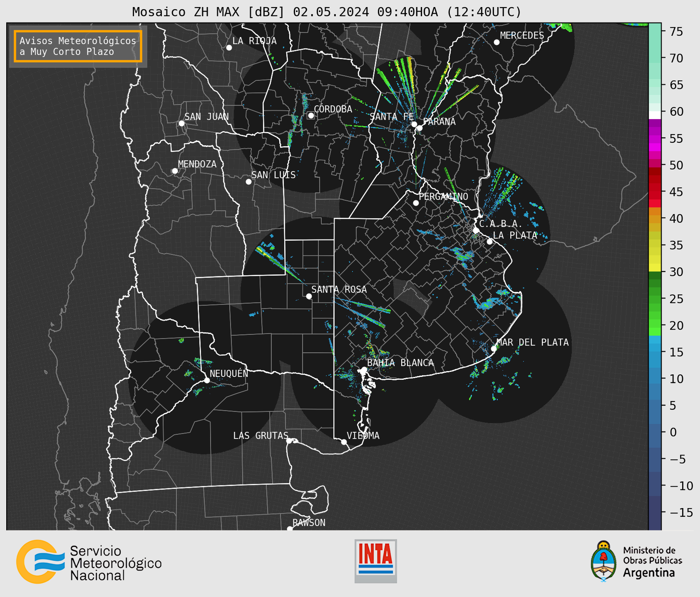The image size is (700, 597).
Task: Click the San Juan marker dot
Action: pos(181,123)
